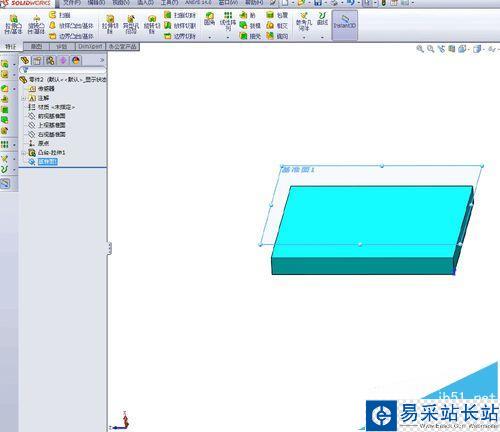The height and width of the screenshot is (432, 500).
Task: Open the View (视图) menu
Action: pyautogui.click(x=121, y=3)
